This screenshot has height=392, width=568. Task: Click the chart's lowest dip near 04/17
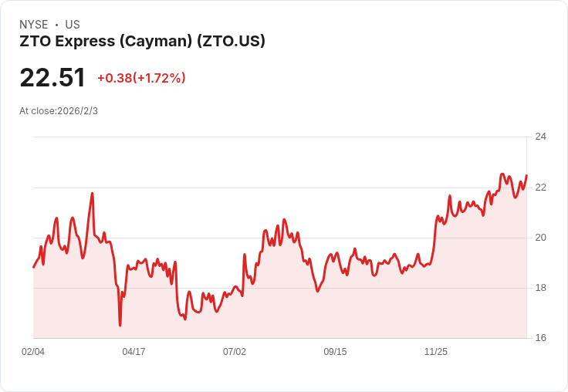tap(120, 325)
